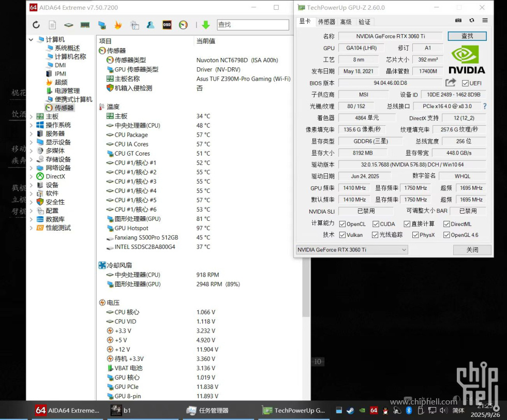Click the 查找 button in GPU-Z
The width and height of the screenshot is (507, 420).
point(467,36)
